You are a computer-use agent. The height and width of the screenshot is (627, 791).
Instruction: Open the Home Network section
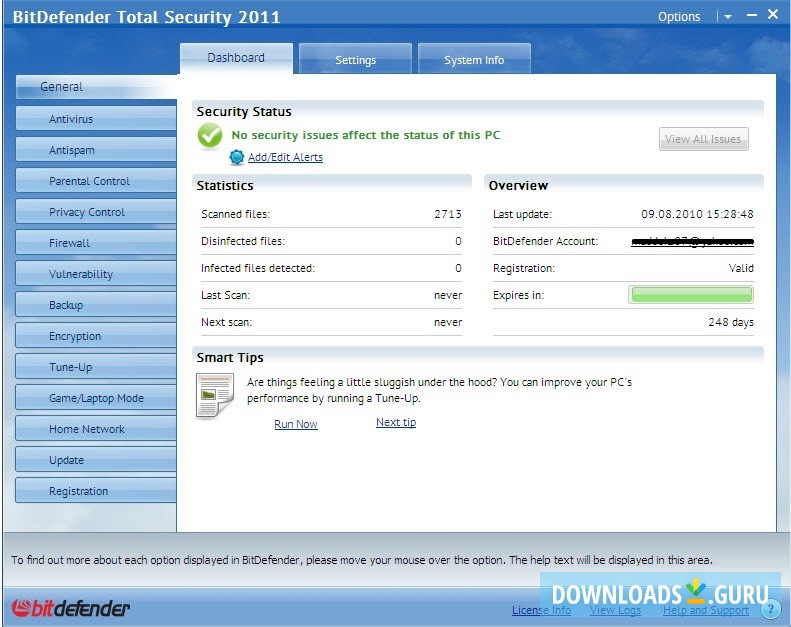click(96, 429)
